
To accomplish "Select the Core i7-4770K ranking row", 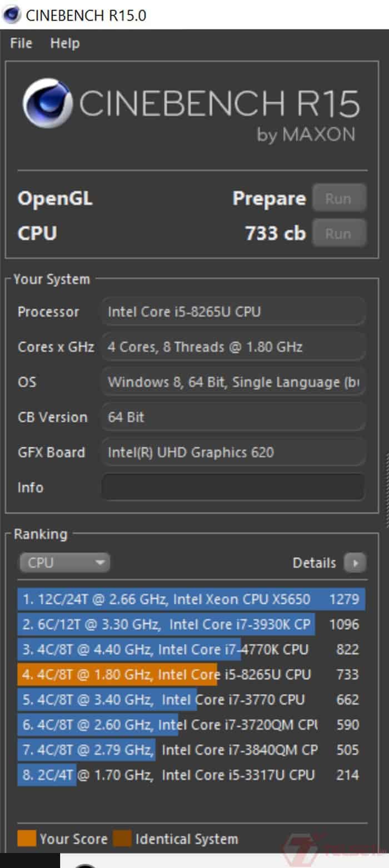I will pyautogui.click(x=191, y=650).
